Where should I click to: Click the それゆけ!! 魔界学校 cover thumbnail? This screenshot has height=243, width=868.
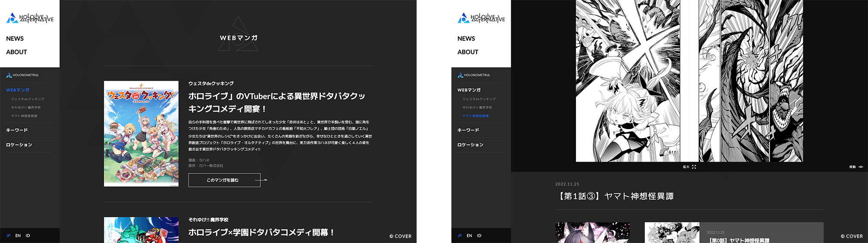pyautogui.click(x=141, y=230)
